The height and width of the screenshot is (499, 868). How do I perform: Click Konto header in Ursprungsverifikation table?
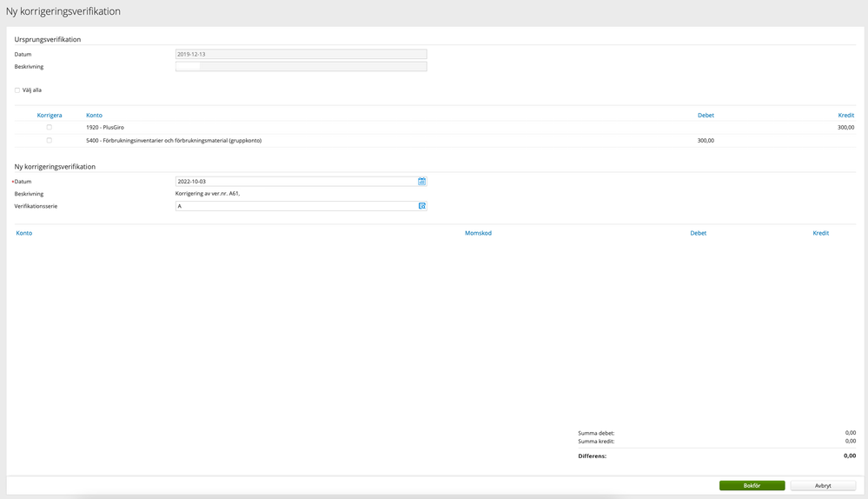pyautogui.click(x=94, y=115)
